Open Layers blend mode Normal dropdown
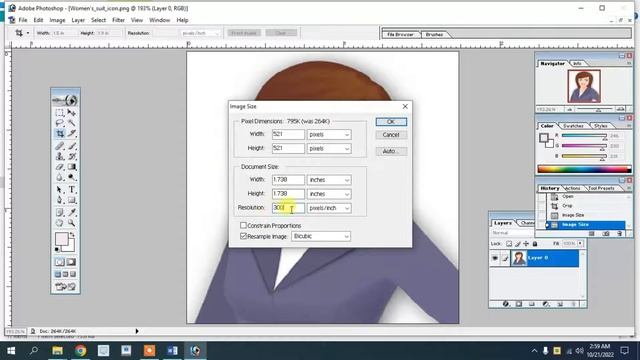Image resolution: width=640 pixels, height=360 pixels. (512, 233)
